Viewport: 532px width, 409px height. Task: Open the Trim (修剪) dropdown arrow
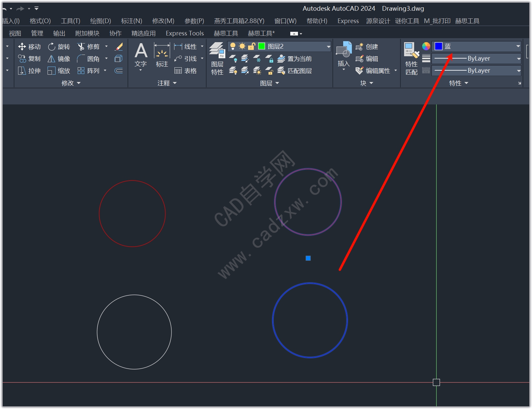[x=106, y=47]
